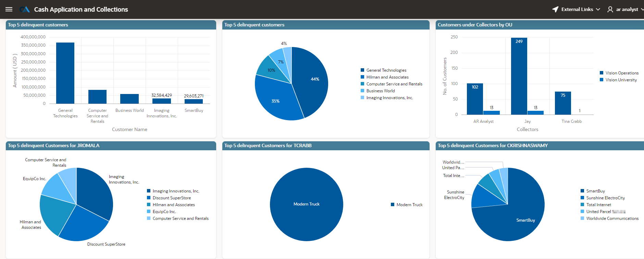Select the General Technologies bar
644x259 pixels.
click(x=65, y=73)
